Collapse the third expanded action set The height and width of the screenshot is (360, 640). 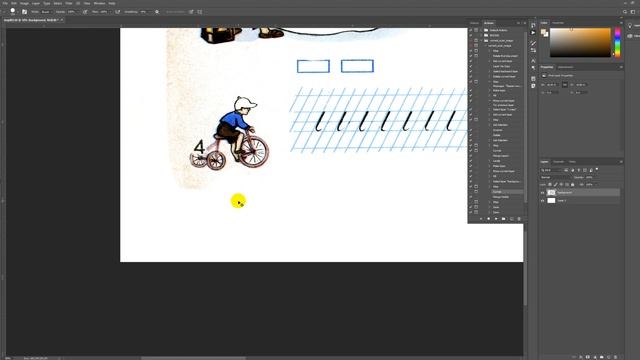pyautogui.click(x=481, y=41)
